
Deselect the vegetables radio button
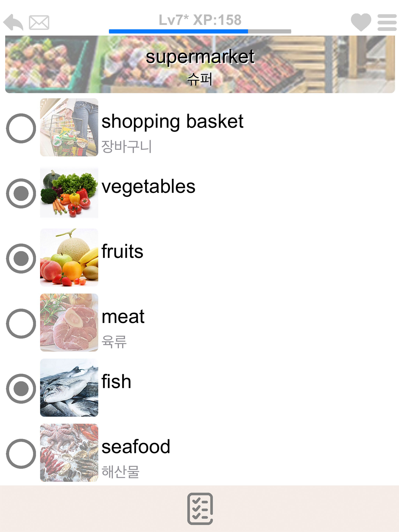pos(21,193)
